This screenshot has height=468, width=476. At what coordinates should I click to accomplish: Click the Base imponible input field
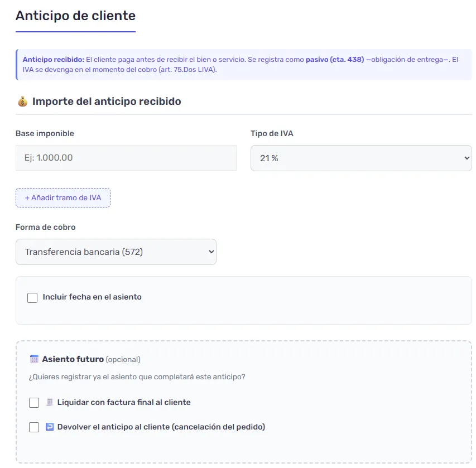[126, 158]
